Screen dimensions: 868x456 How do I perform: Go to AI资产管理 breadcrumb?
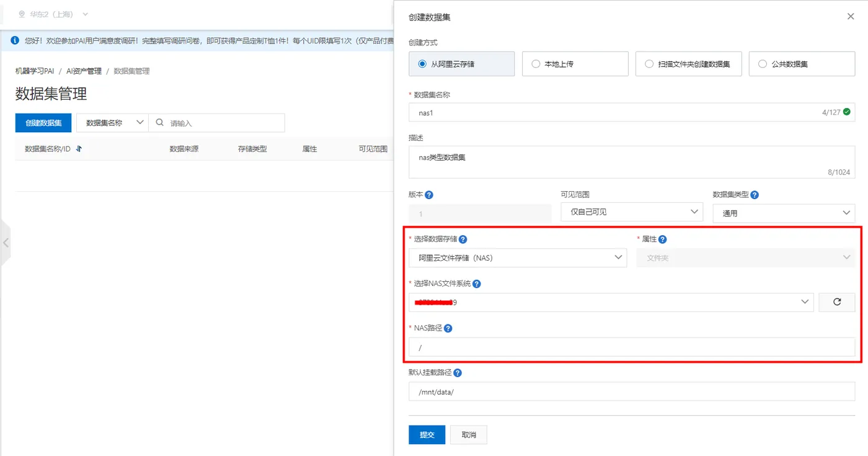click(84, 71)
